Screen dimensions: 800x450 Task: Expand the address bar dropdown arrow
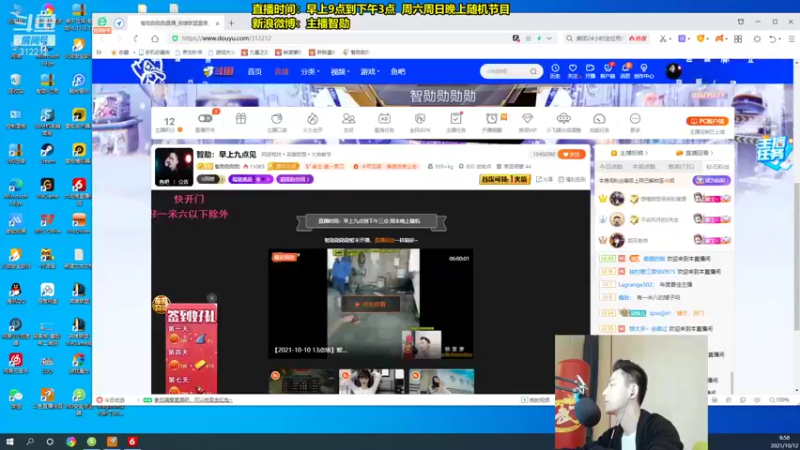click(x=549, y=38)
